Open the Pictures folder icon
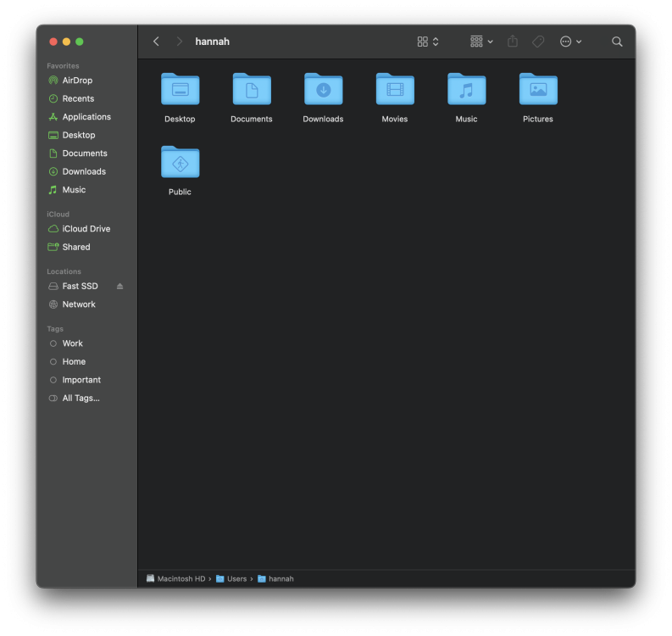The height and width of the screenshot is (636, 672). coord(538,90)
